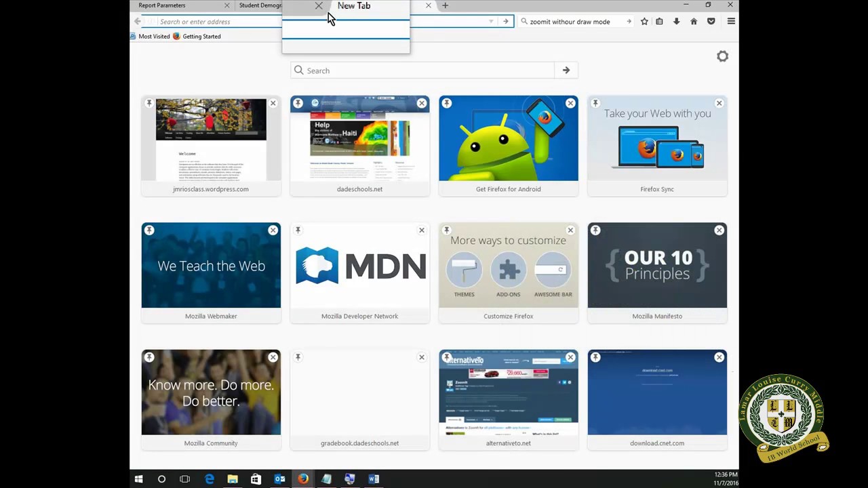Remove the Mozilla Webmaker tile

coord(273,230)
